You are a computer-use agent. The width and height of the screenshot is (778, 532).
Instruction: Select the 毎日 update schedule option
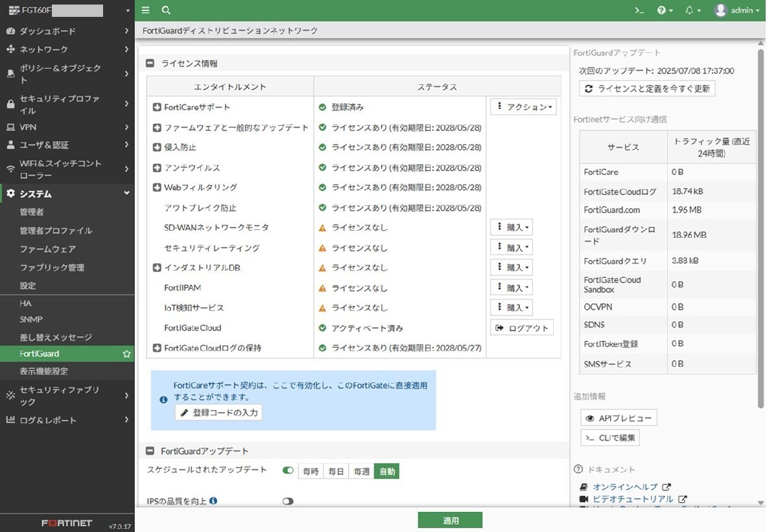click(x=336, y=472)
